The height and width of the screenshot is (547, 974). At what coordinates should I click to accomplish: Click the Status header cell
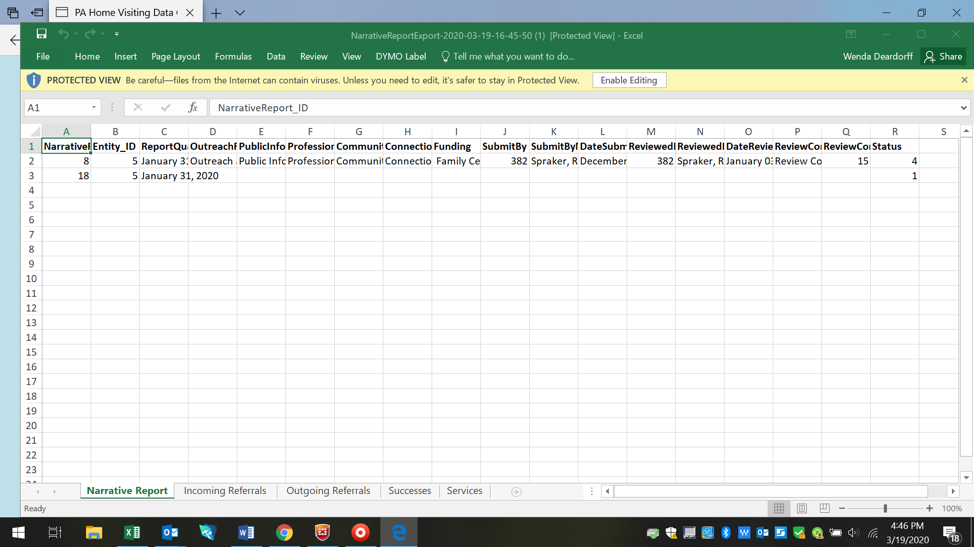click(x=894, y=147)
